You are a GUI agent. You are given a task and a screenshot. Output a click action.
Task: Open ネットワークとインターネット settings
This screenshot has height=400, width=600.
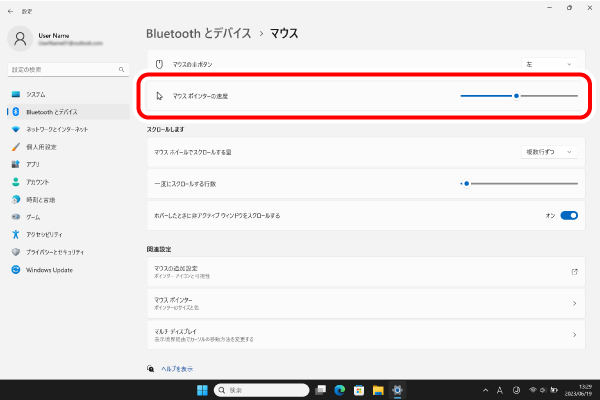[56, 129]
